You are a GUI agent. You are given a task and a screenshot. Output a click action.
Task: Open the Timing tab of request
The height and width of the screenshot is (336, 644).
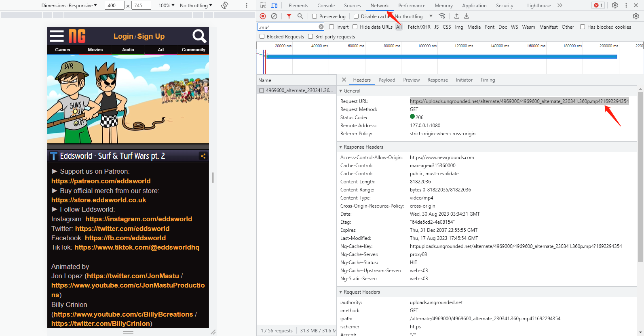coord(488,80)
